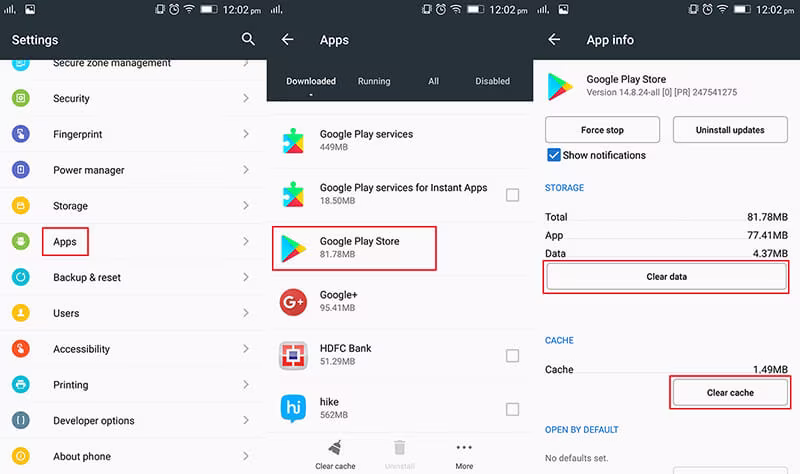Tap the Developer options icon
This screenshot has height=474, width=800.
[21, 420]
